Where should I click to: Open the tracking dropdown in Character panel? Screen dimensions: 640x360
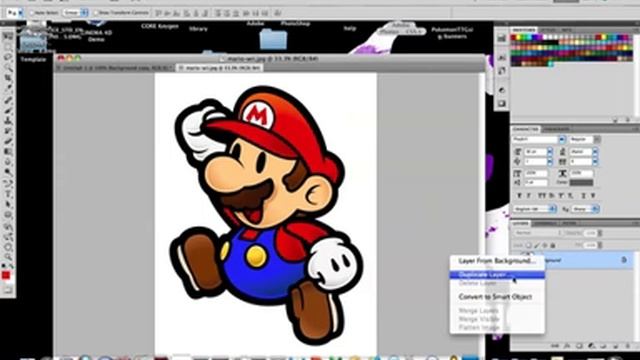tap(595, 162)
